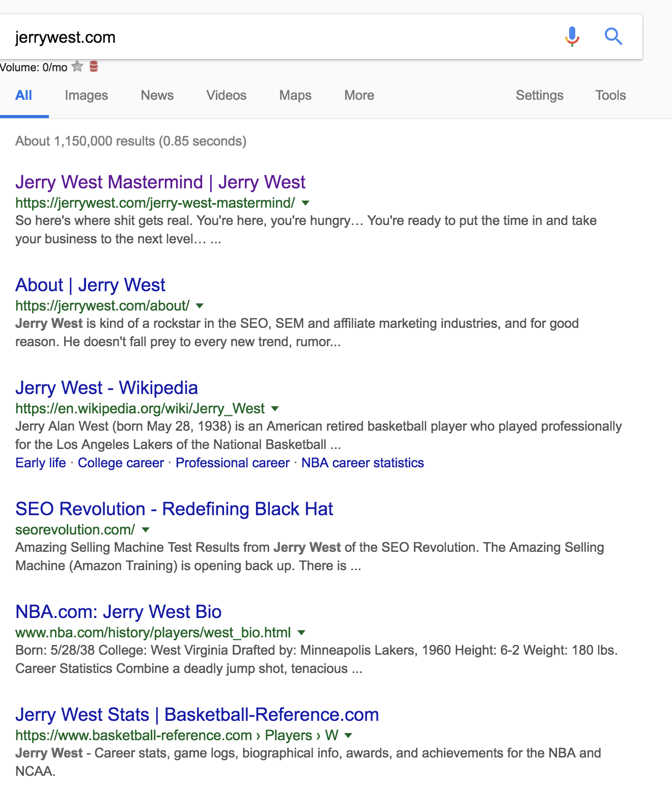This screenshot has height=786, width=672.
Task: Open the About | Jerry West result
Action: 91,285
